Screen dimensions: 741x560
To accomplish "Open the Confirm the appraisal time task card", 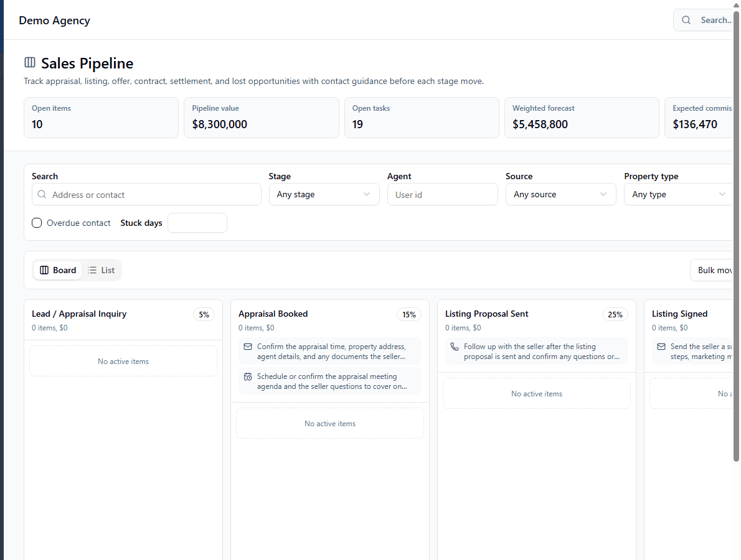I will pos(330,352).
